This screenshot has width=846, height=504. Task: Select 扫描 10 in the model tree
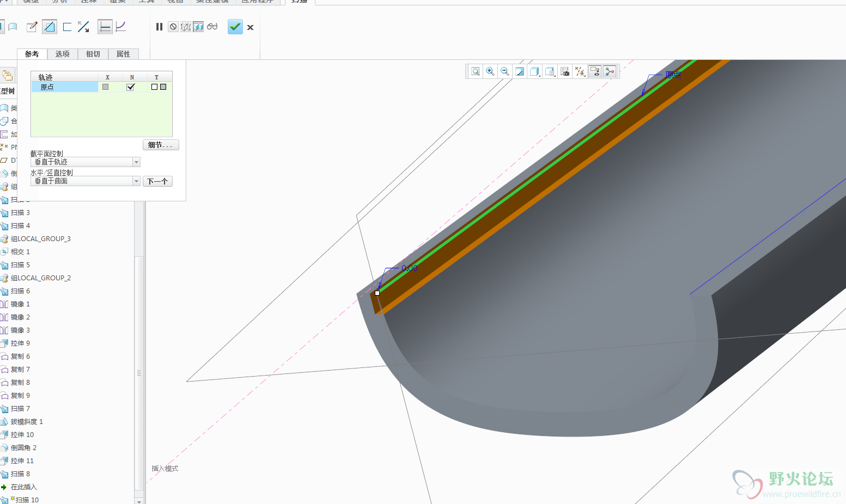pyautogui.click(x=27, y=500)
